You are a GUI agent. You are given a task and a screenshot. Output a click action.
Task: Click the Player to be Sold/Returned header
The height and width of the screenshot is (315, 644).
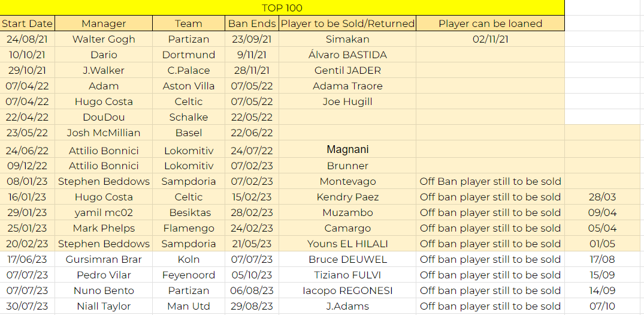coord(347,23)
